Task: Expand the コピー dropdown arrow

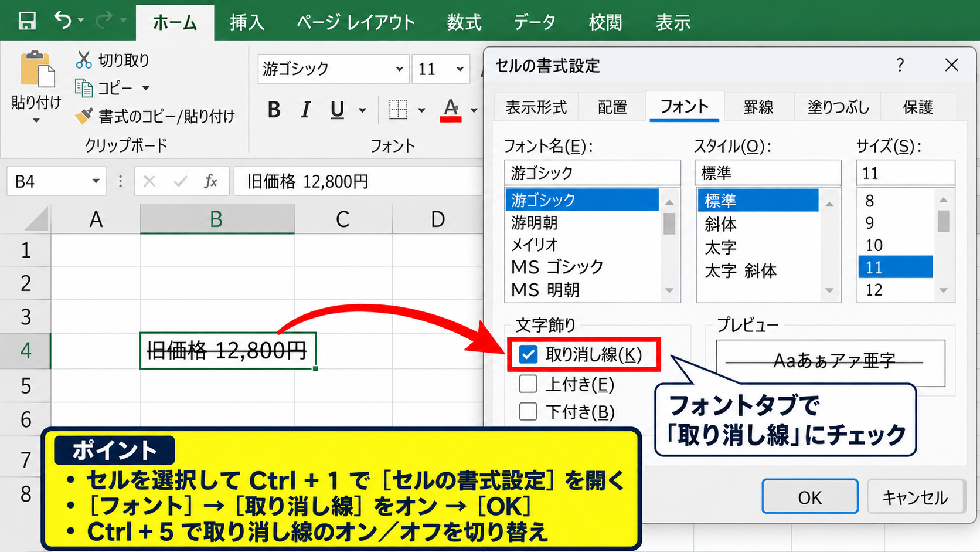Action: pyautogui.click(x=146, y=89)
